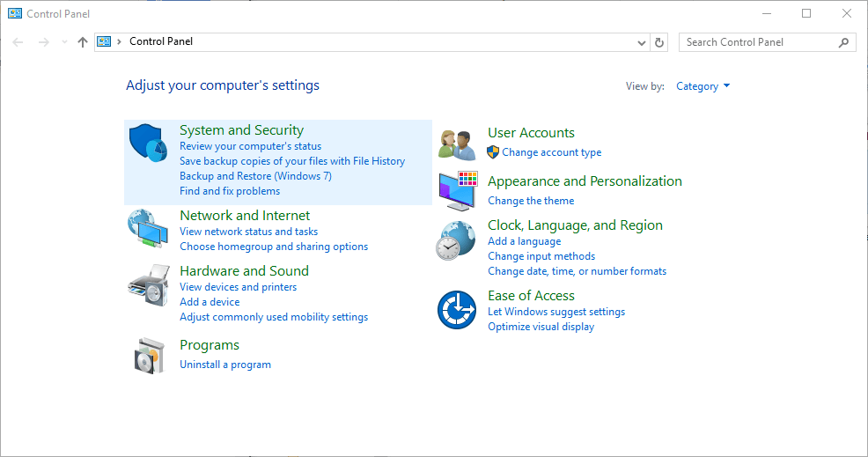Click the System and Security shield icon
868x457 pixels.
(148, 143)
